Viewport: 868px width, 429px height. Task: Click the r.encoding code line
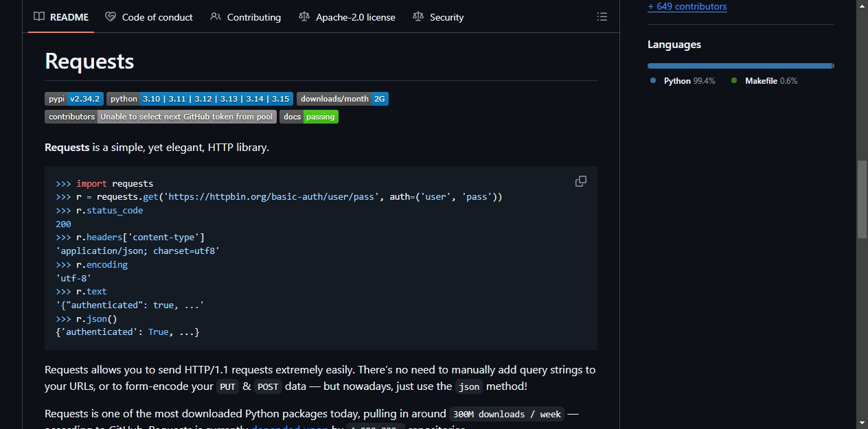click(92, 264)
